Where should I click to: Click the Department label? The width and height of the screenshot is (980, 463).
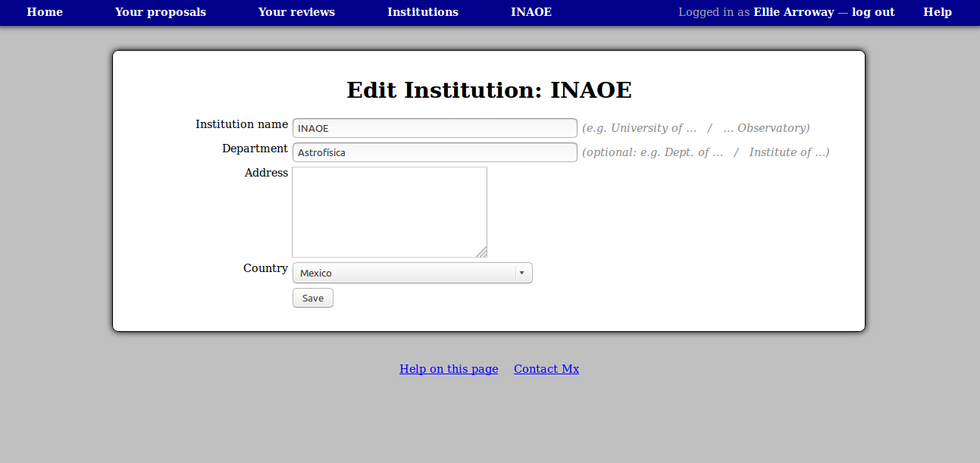tap(255, 149)
